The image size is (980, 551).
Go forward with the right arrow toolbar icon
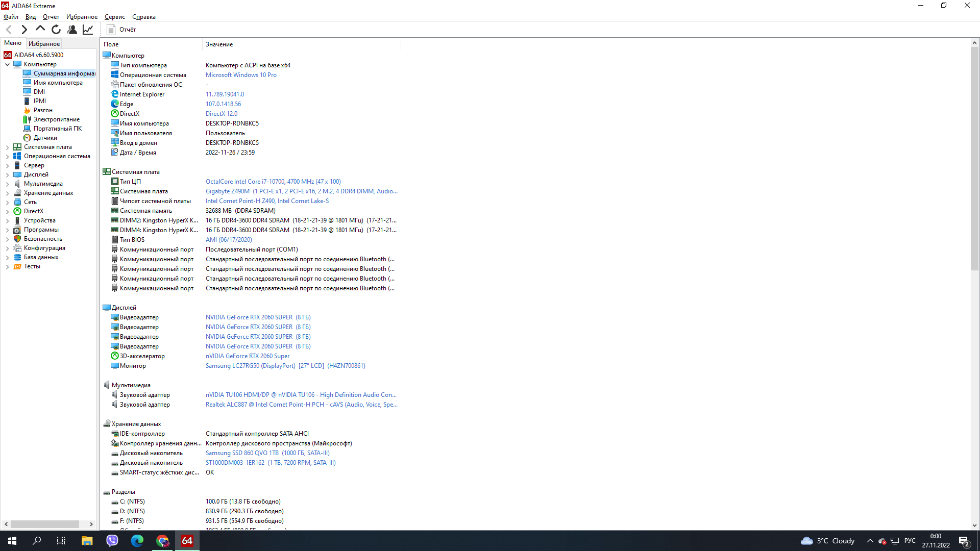coord(24,30)
